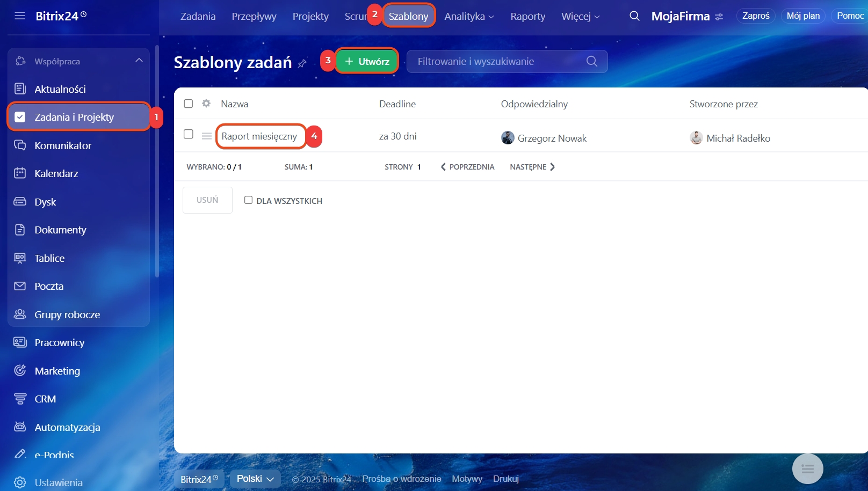Screen dimensions: 868x491
Task: Click the Drukuj footer link
Action: coord(506,479)
